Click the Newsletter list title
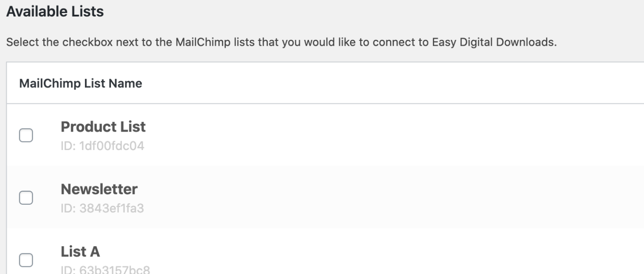The width and height of the screenshot is (644, 274). pos(99,189)
